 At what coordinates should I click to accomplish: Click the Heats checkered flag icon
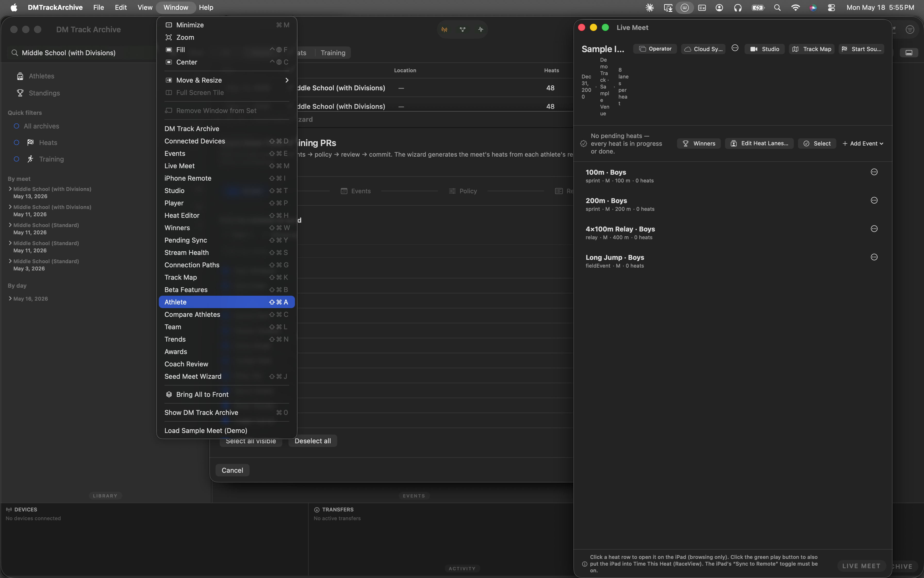tap(30, 143)
